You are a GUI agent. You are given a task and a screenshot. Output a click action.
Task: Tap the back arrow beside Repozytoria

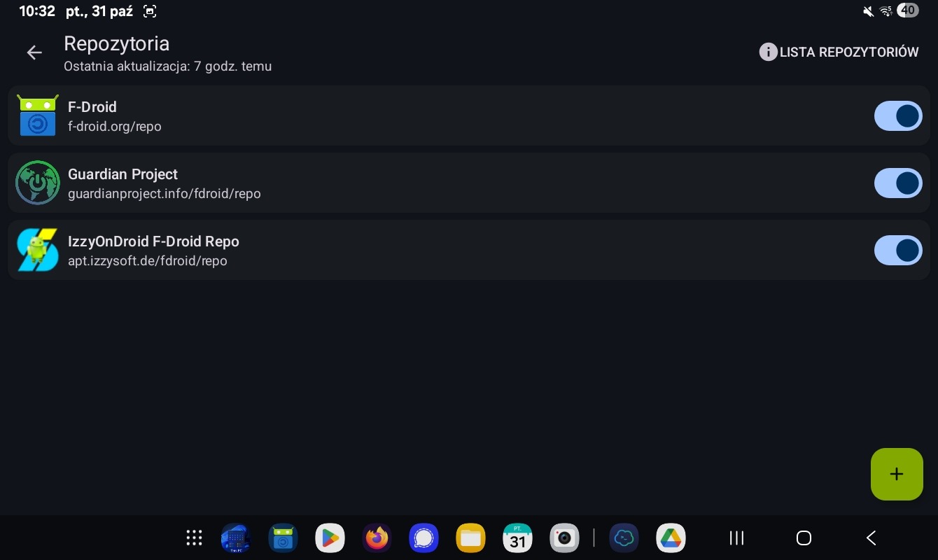(x=34, y=52)
